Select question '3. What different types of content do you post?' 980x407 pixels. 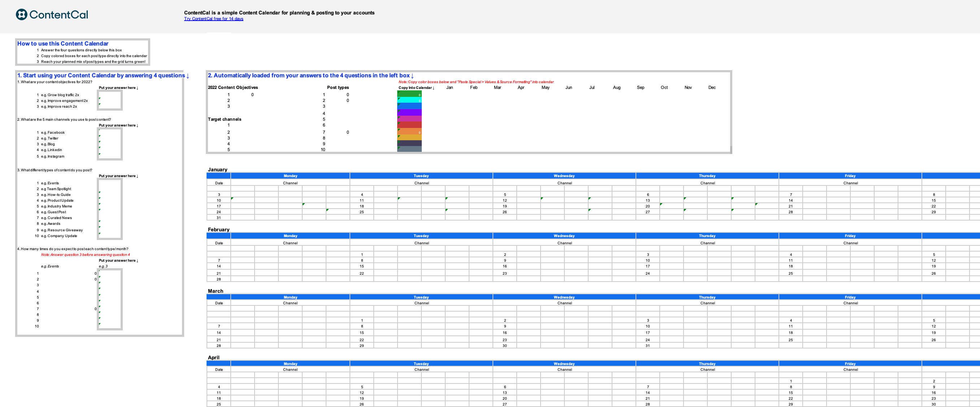(x=55, y=170)
